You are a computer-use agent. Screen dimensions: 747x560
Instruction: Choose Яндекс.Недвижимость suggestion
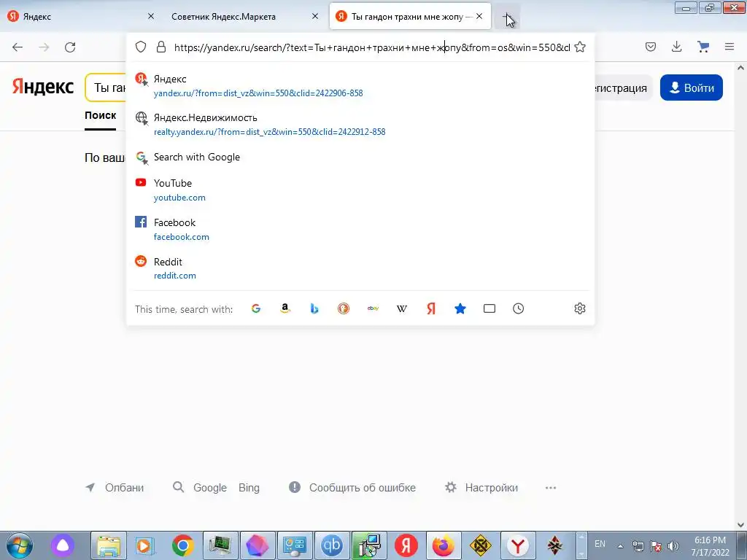coord(360,124)
